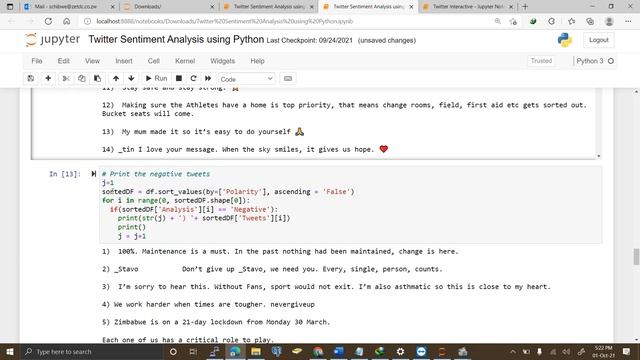Click output line '5) Zimbabwe is on a 21-day lockdown'
The image size is (640, 360).
(x=216, y=322)
